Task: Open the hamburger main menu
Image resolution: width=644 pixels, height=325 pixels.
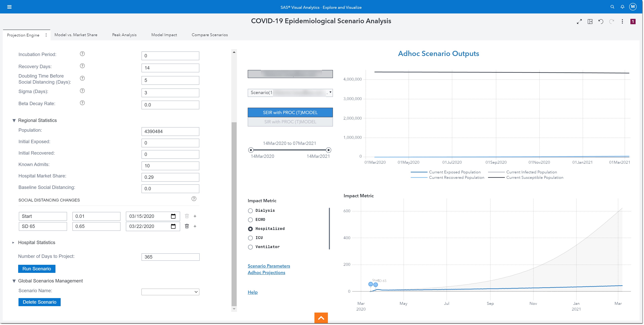Action: coord(9,7)
